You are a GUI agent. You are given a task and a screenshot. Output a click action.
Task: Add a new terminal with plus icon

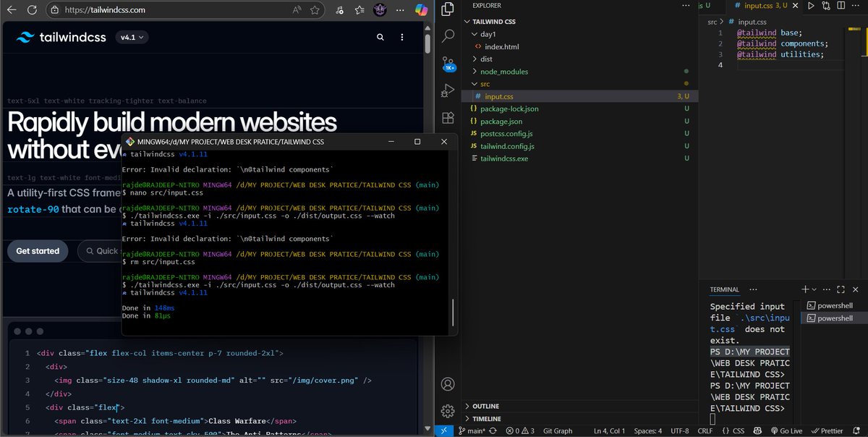click(x=805, y=289)
